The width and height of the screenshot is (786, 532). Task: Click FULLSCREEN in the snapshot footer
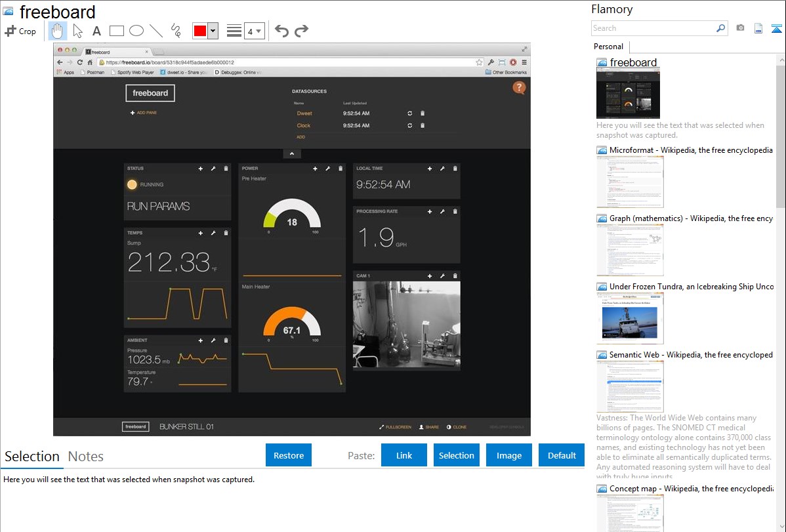pyautogui.click(x=395, y=427)
